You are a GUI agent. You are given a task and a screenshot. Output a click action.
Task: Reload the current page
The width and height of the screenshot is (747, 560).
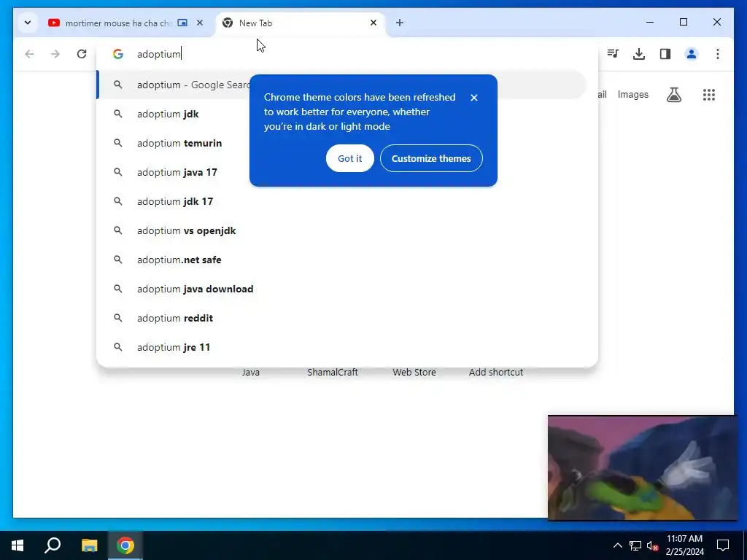coord(82,54)
